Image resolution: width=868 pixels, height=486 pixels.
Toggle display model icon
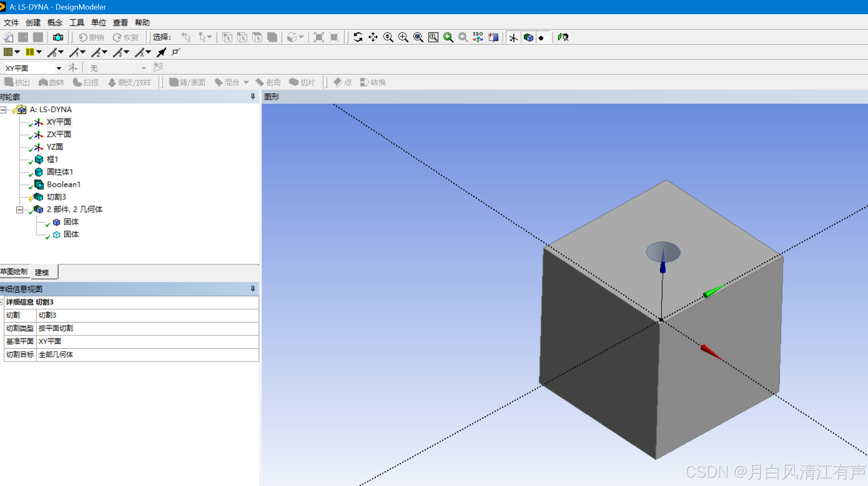[x=528, y=37]
